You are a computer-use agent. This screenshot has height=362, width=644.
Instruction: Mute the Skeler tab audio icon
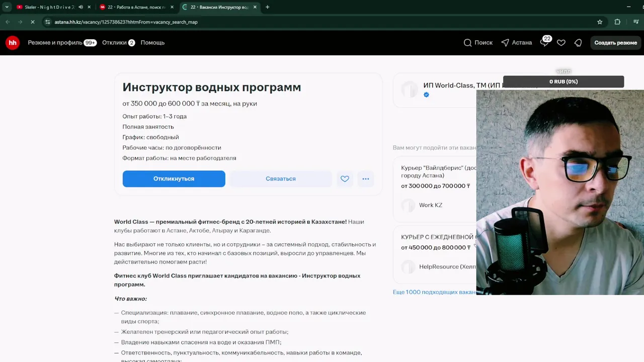(80, 7)
